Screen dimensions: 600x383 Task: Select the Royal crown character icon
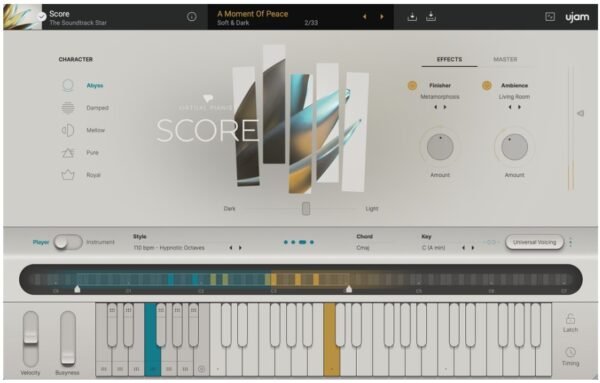point(68,175)
